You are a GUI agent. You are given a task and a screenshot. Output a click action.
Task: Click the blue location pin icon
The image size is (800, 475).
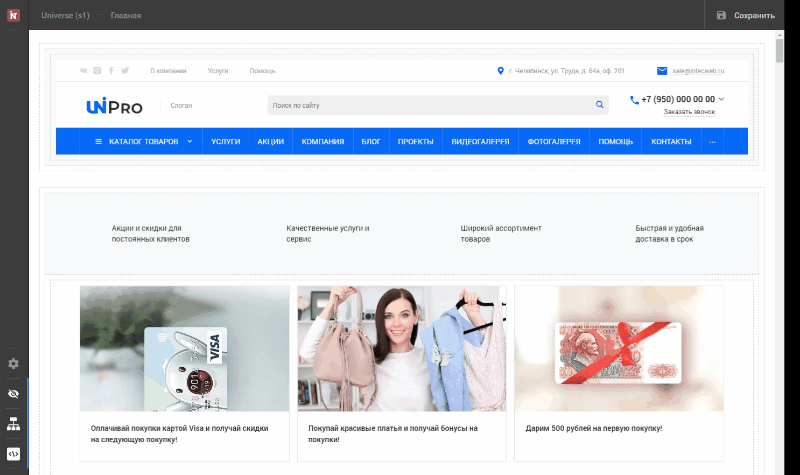click(x=500, y=71)
